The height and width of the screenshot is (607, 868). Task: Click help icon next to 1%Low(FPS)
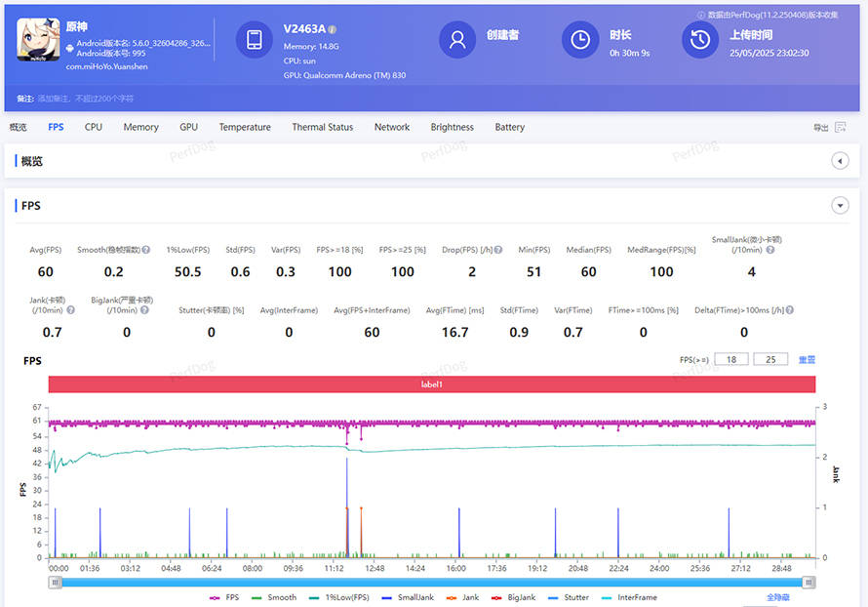(x=209, y=250)
